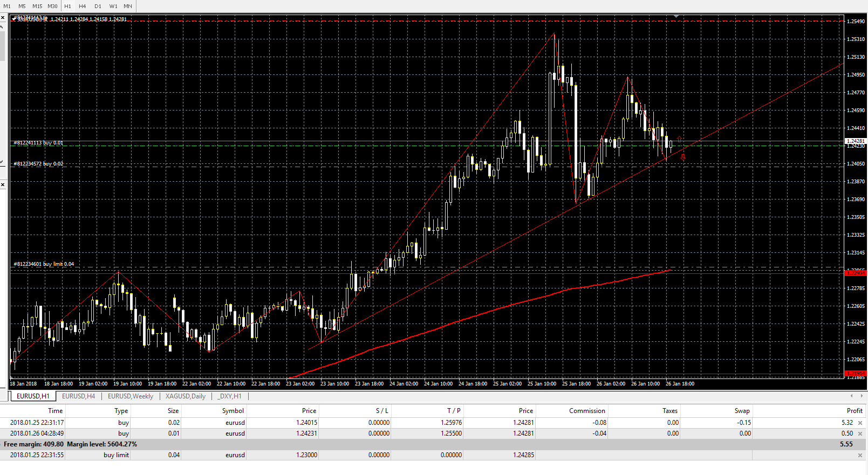Close the 0.02 buy order with X

point(860,423)
